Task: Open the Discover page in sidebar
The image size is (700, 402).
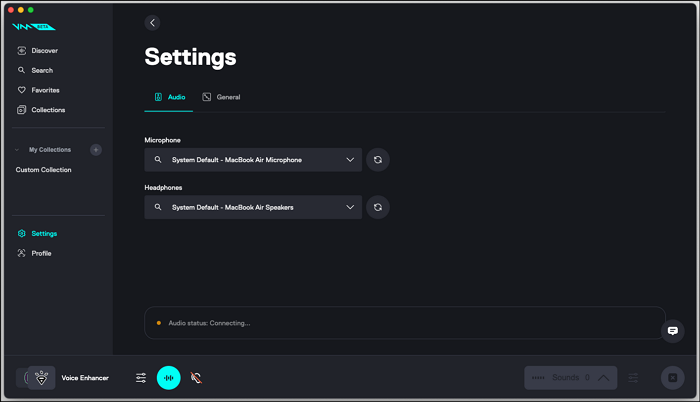Action: (x=44, y=50)
